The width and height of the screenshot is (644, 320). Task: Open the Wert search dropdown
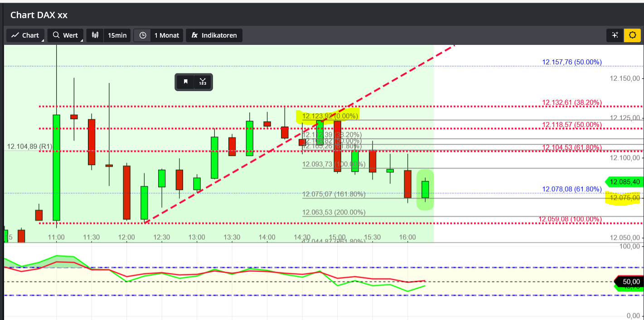click(x=65, y=35)
